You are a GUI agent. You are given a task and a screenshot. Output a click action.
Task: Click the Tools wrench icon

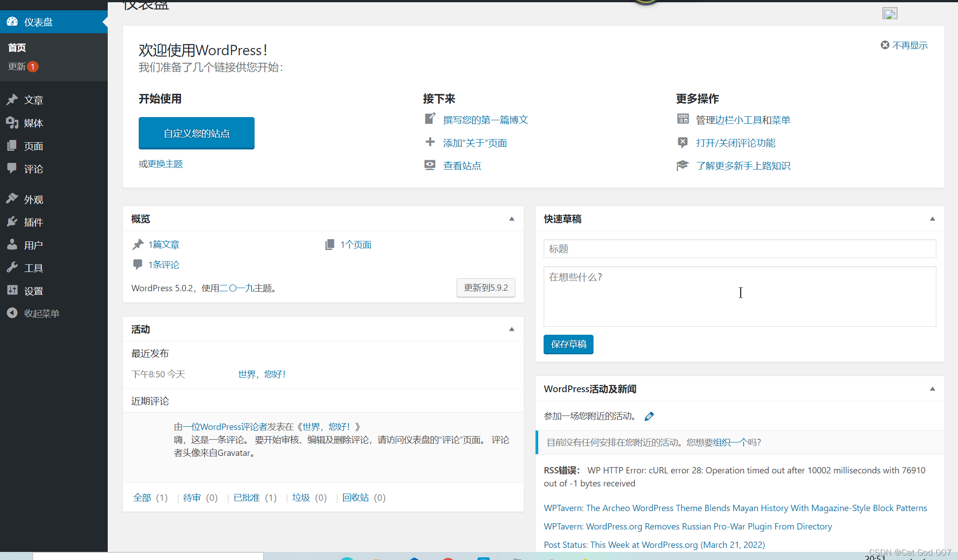(x=12, y=267)
